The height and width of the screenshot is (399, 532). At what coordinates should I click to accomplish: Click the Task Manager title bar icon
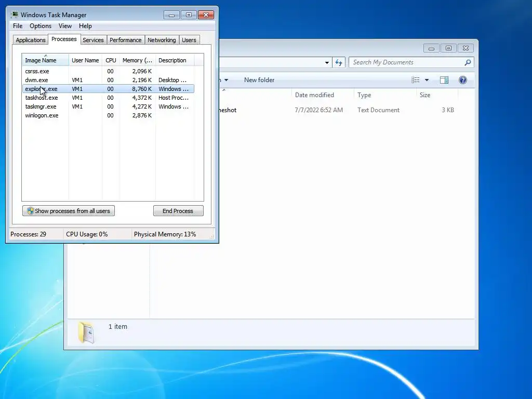[x=14, y=15]
